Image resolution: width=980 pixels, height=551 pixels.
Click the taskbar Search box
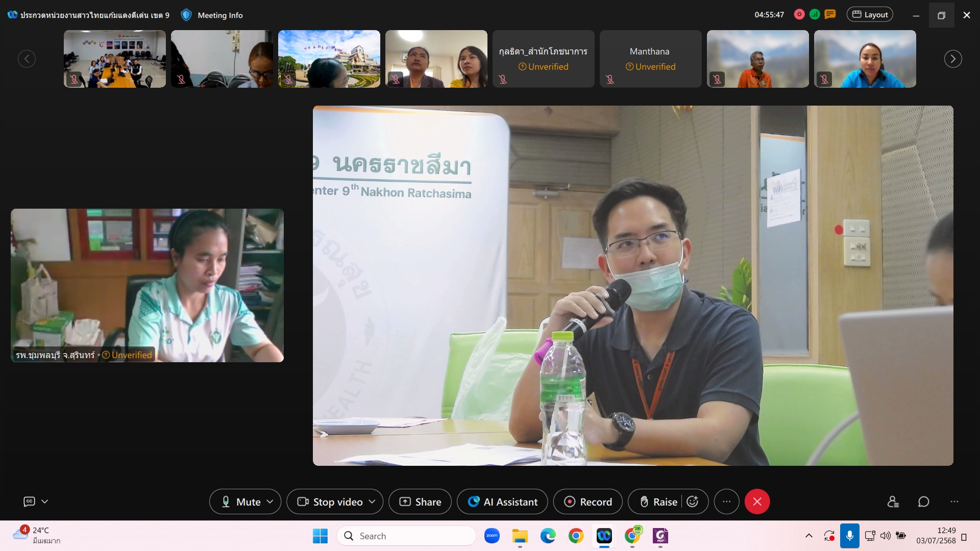pos(406,536)
